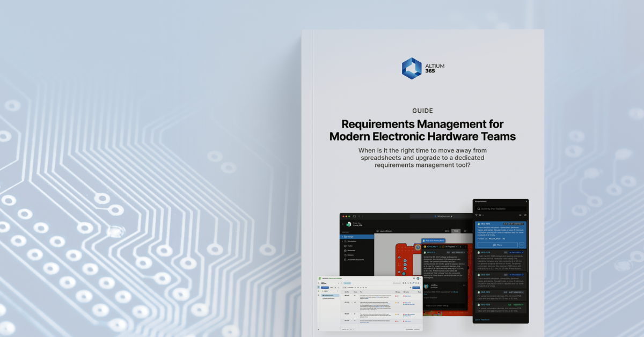Image resolution: width=644 pixels, height=337 pixels.
Task: Expand the Design item in the project tree
Action: coord(342,237)
